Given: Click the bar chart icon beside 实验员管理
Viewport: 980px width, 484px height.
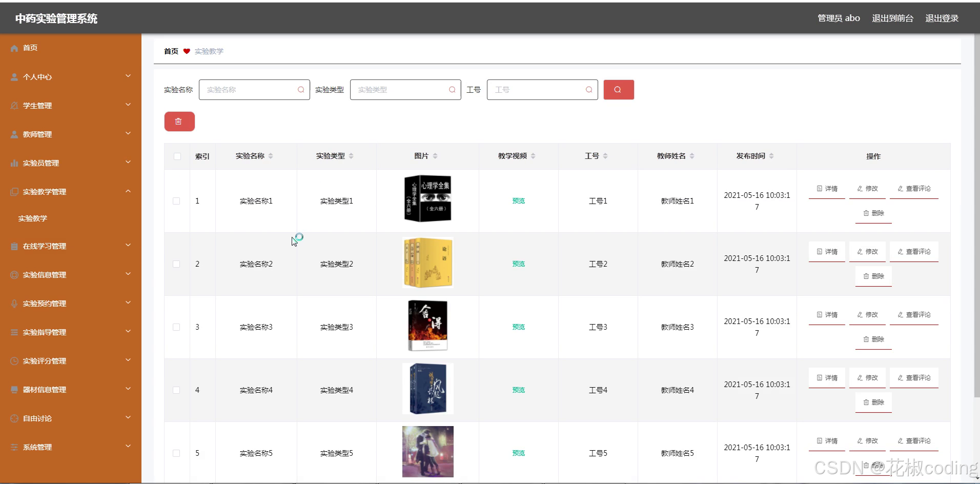Looking at the screenshot, I should (14, 163).
